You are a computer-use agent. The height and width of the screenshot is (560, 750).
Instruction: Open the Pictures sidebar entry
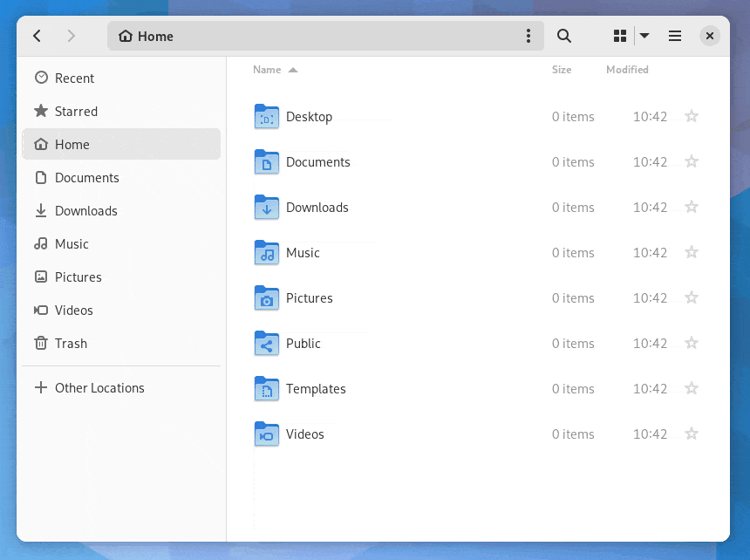[x=78, y=277]
